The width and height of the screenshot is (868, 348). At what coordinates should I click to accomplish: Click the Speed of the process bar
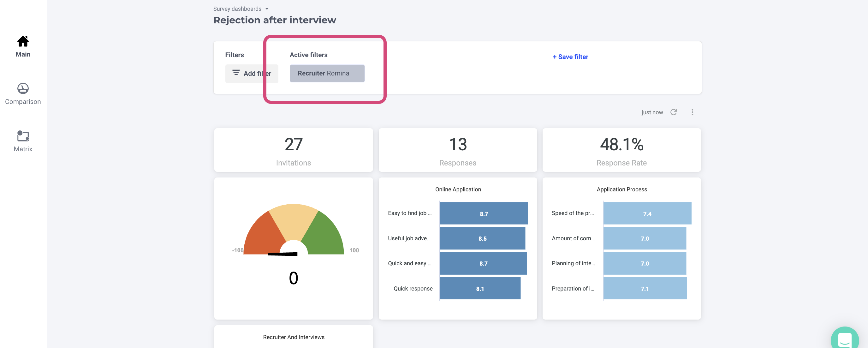[647, 213]
